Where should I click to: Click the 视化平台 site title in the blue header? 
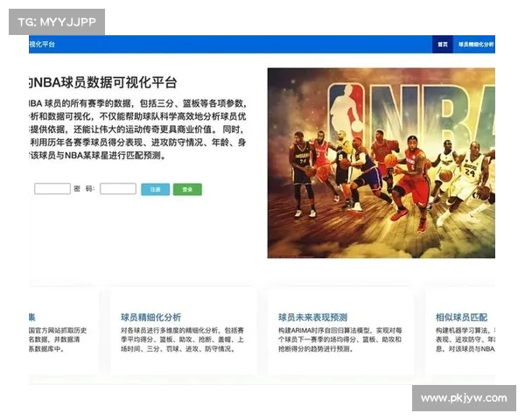pos(42,45)
